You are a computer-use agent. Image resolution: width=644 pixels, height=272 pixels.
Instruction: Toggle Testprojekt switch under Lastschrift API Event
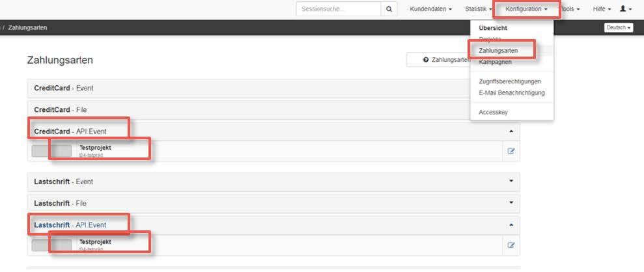51,245
